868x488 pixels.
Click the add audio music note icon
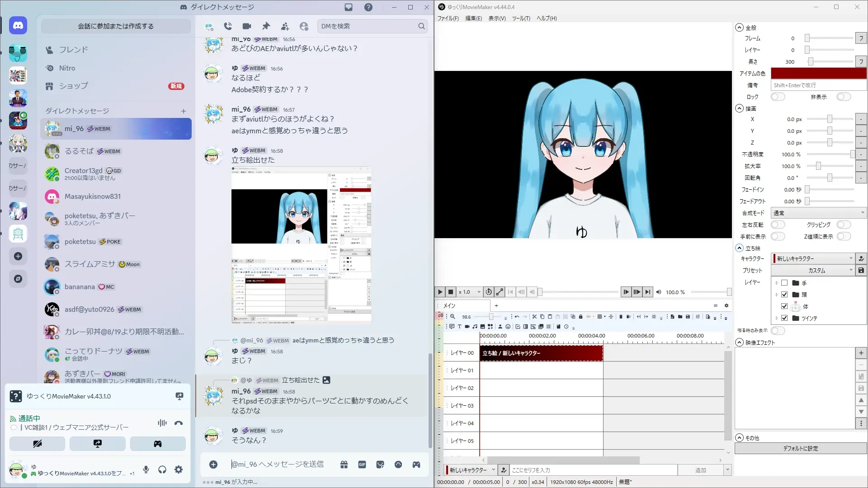(475, 326)
